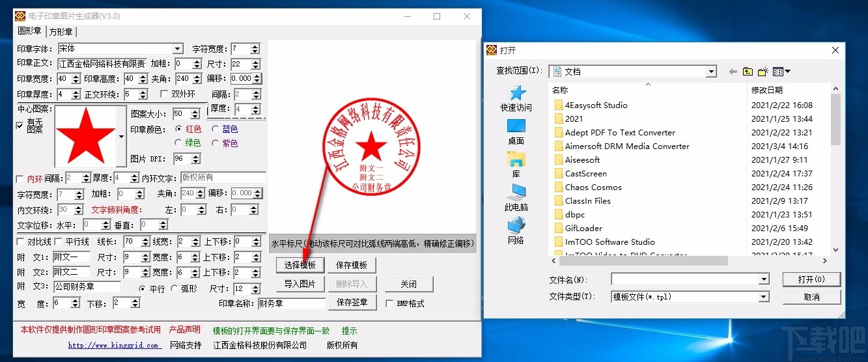Select the Quick Access (快速访问) place
The width and height of the screenshot is (868, 362).
pyautogui.click(x=516, y=98)
